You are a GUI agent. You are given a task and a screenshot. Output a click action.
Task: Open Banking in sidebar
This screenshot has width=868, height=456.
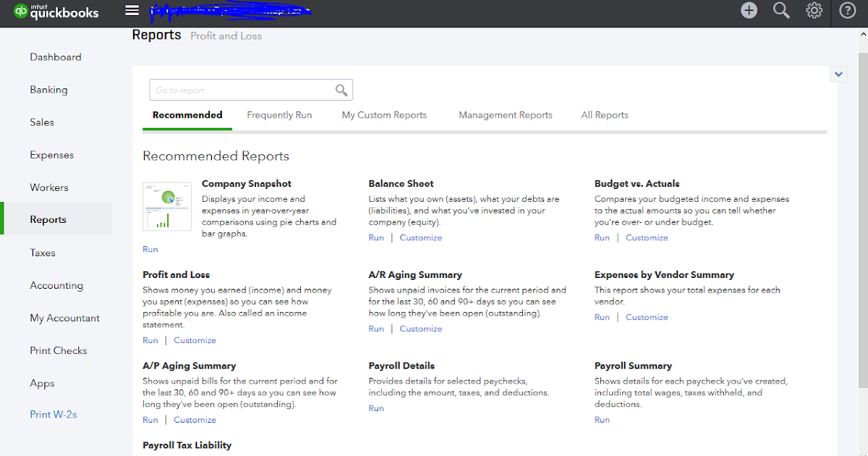click(x=48, y=90)
